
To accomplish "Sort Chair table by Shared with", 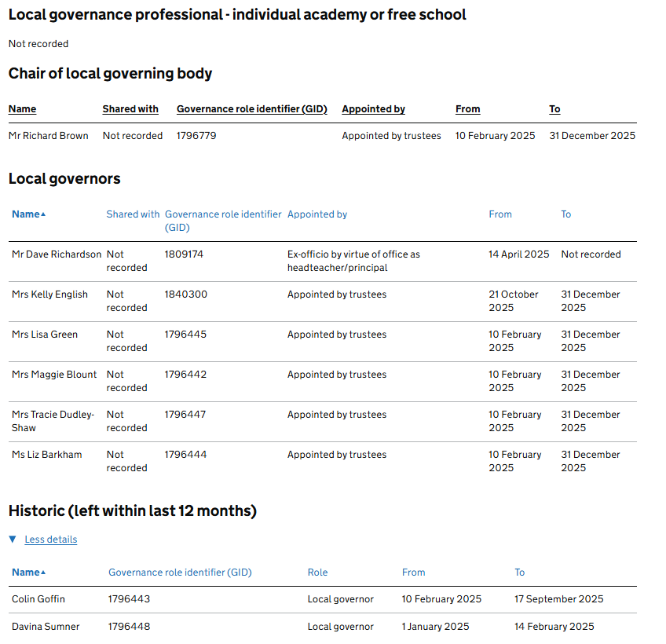I will pos(130,109).
